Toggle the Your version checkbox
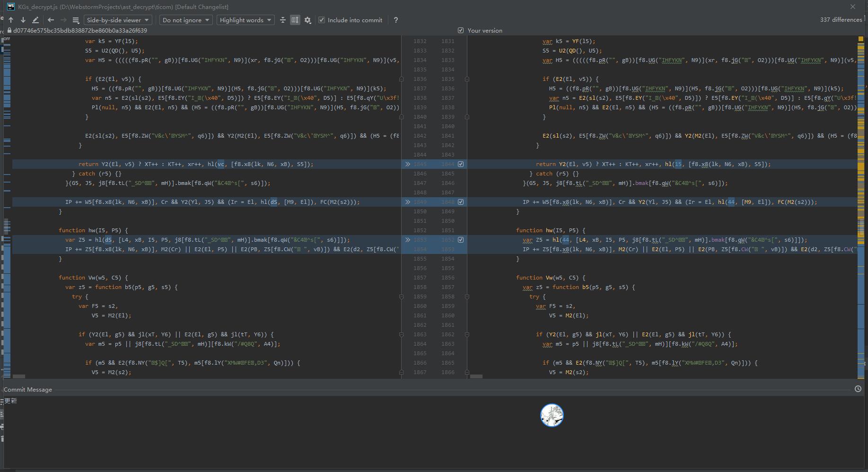Screen dimensions: 868x472 [461, 30]
